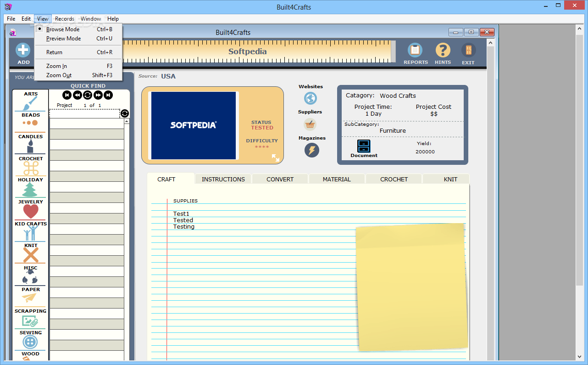588x365 pixels.
Task: Switch to the CROCHET tab
Action: pyautogui.click(x=394, y=179)
